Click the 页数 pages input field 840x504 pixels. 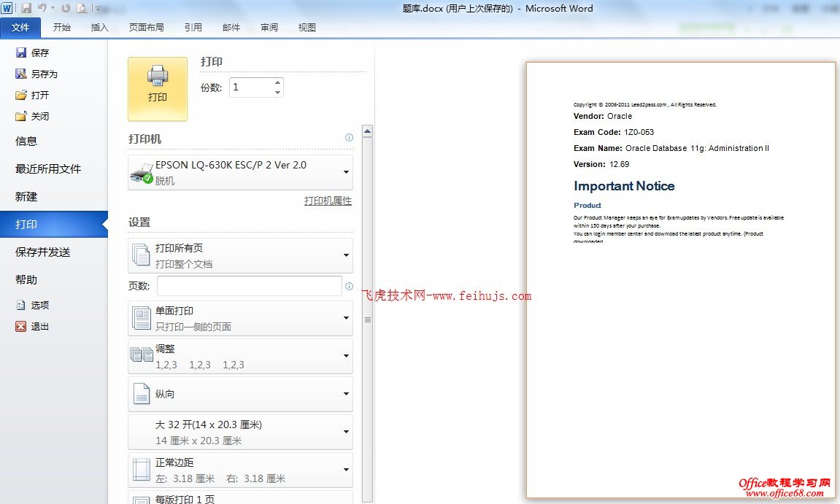tap(249, 286)
